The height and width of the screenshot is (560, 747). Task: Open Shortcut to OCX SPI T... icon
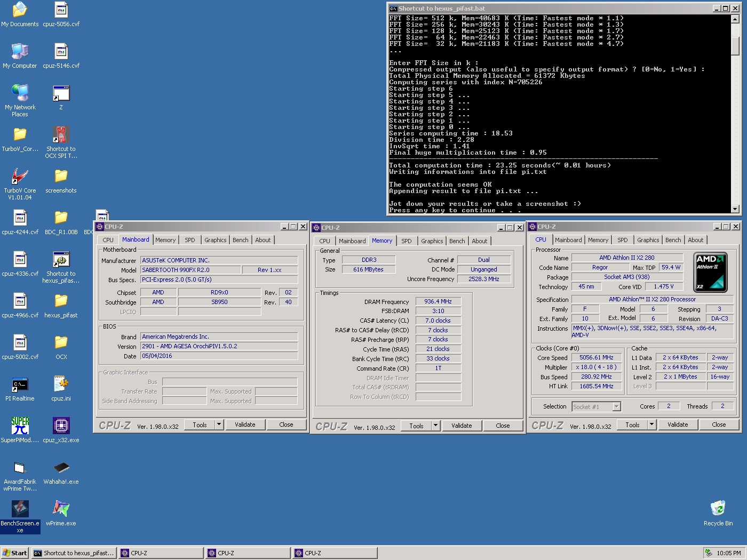61,142
